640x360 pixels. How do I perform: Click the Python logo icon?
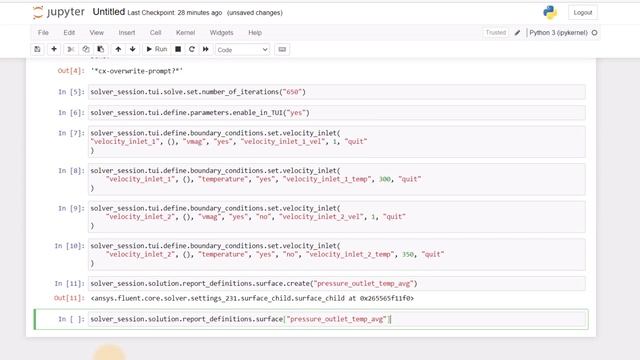coord(550,13)
